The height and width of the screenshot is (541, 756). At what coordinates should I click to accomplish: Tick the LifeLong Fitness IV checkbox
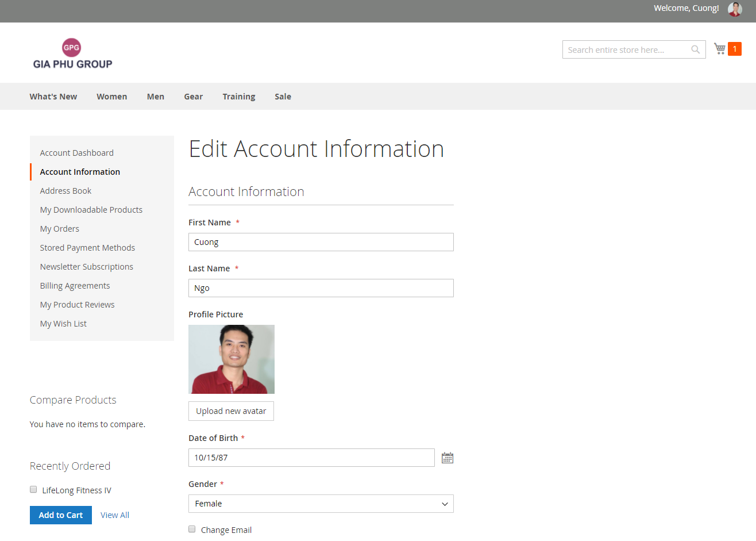click(33, 489)
